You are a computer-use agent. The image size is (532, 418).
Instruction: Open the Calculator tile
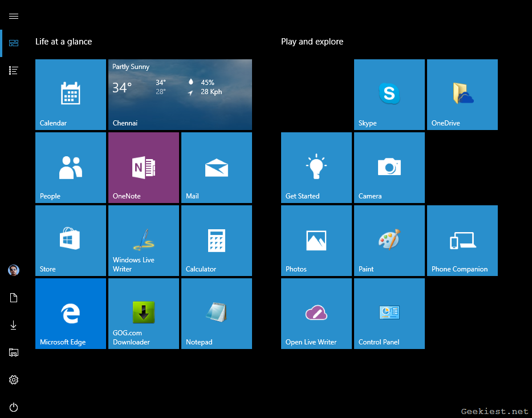click(217, 241)
